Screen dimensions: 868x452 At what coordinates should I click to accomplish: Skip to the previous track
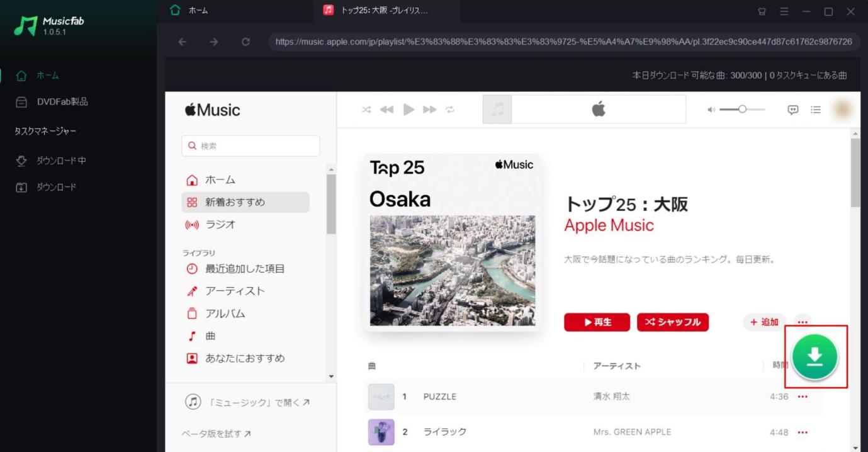(386, 110)
